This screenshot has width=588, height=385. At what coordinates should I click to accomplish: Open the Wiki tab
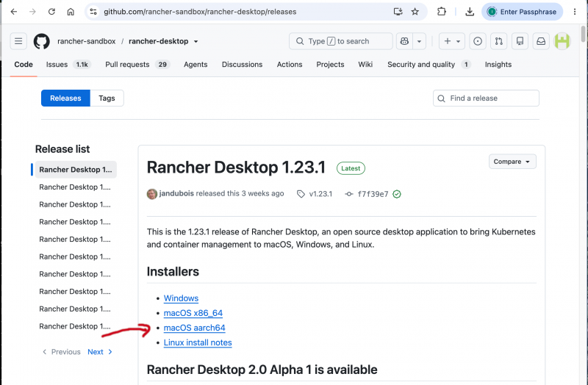point(365,65)
